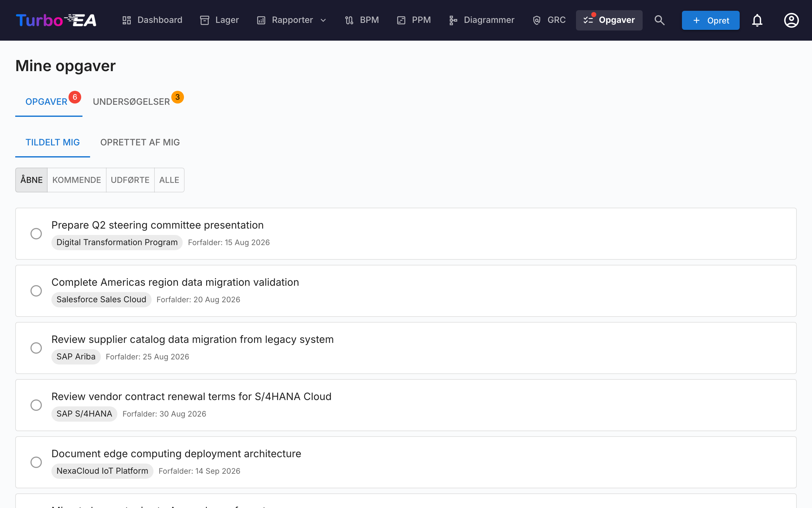
Task: Open Diagrammer from the navigation bar
Action: [x=481, y=20]
